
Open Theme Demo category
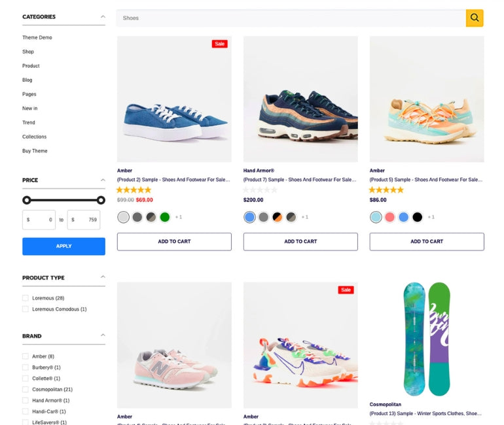tap(37, 38)
